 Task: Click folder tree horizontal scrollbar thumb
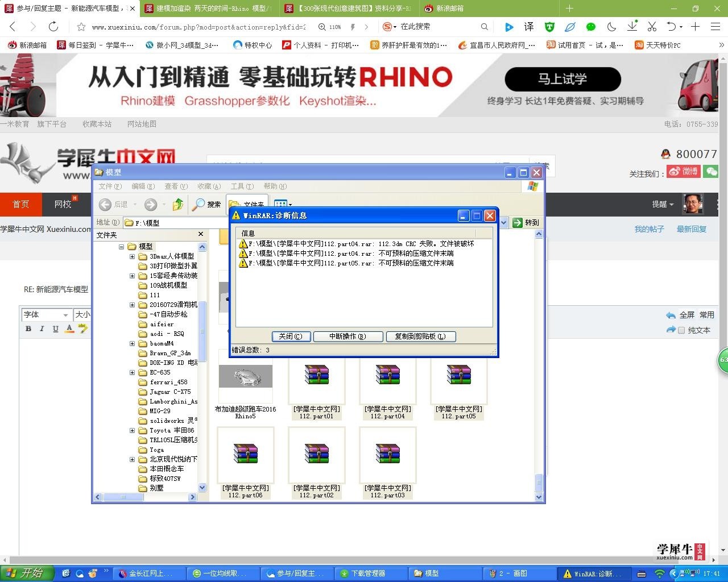tap(123, 497)
